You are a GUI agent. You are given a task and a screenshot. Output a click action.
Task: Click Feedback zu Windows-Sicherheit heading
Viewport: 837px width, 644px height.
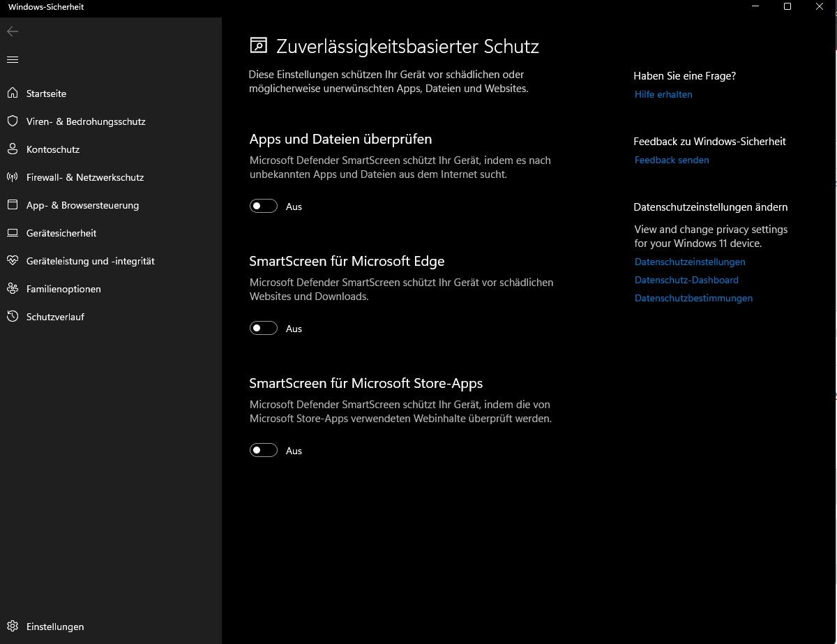coord(709,141)
